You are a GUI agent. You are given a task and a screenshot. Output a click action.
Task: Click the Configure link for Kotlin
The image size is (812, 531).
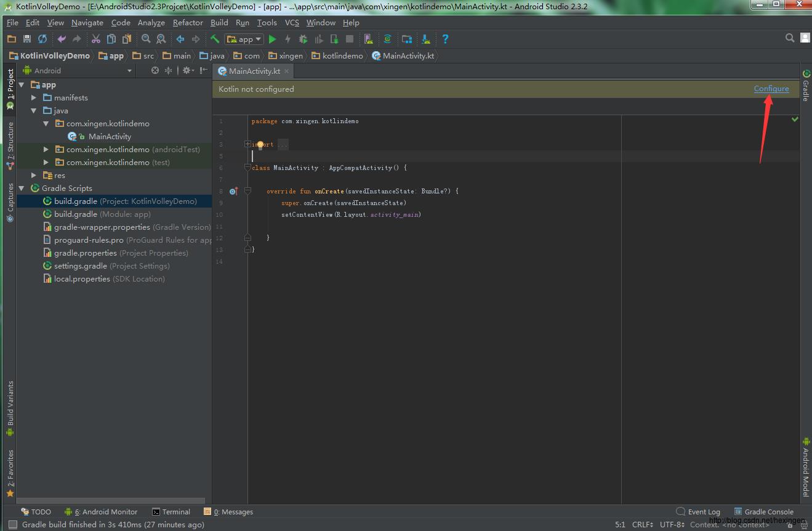tap(771, 89)
